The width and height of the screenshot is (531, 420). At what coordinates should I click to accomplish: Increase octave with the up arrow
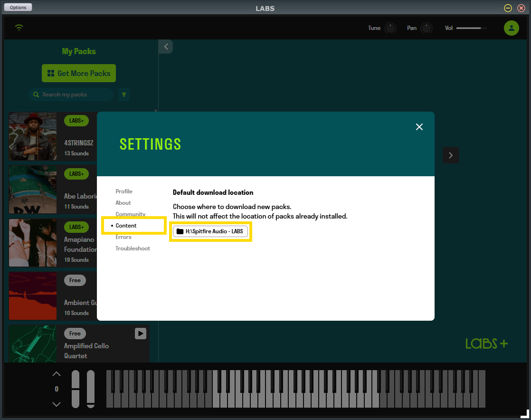click(57, 374)
